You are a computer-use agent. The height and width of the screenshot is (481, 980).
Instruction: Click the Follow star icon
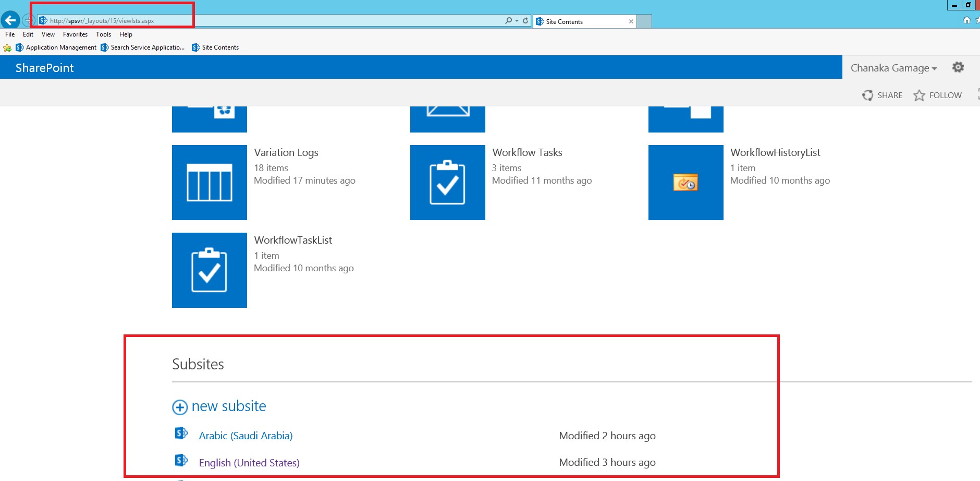[x=919, y=95]
